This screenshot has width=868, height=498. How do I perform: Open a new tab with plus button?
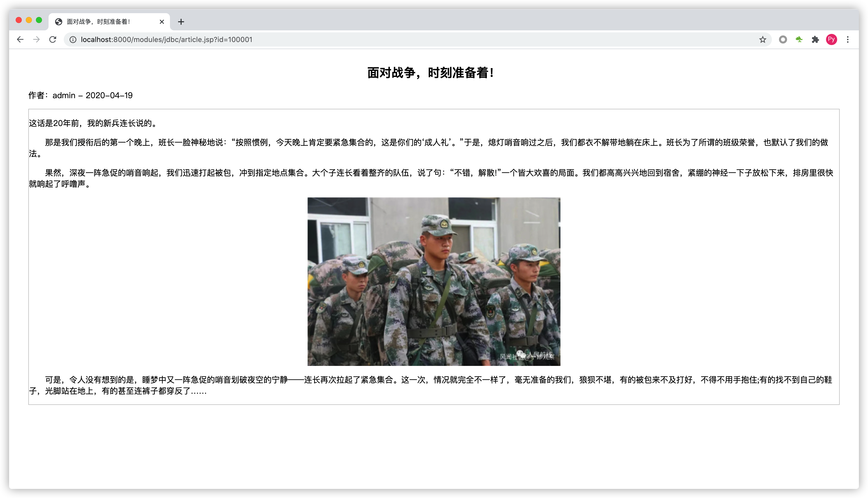[x=181, y=22]
